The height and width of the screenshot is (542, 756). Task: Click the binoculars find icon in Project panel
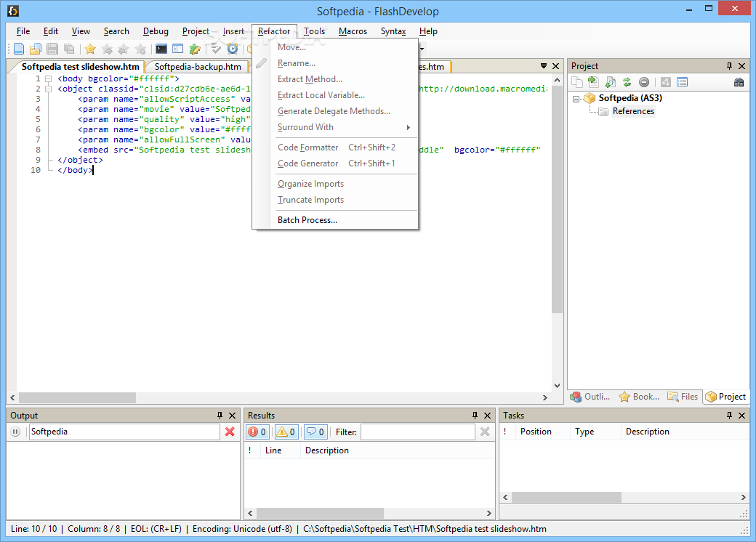tap(739, 82)
